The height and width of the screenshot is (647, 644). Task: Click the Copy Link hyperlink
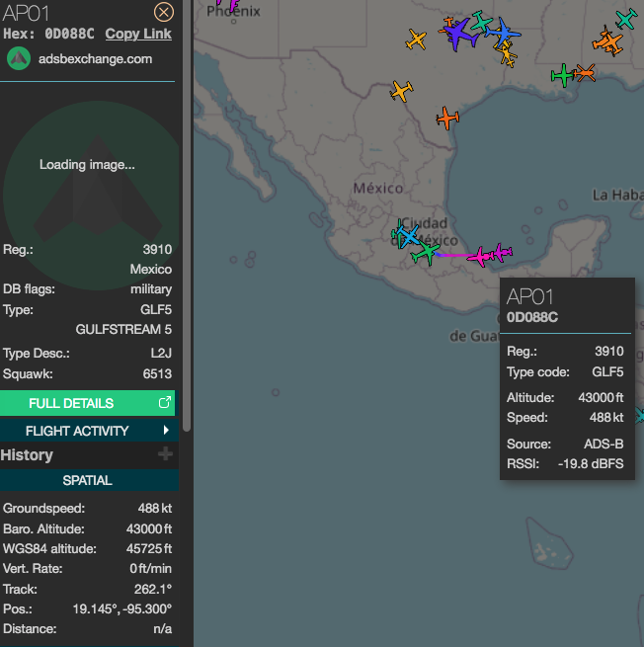(138, 34)
